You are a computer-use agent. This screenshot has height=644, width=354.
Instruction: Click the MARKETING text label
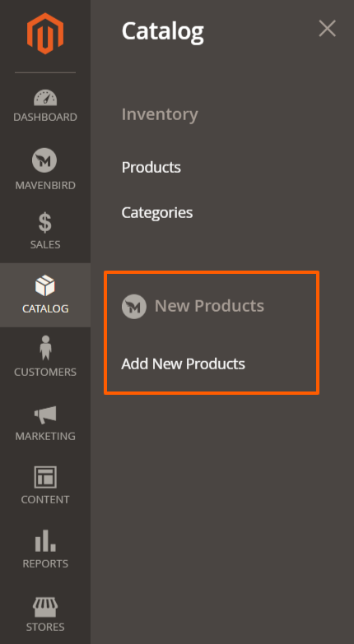pos(45,436)
